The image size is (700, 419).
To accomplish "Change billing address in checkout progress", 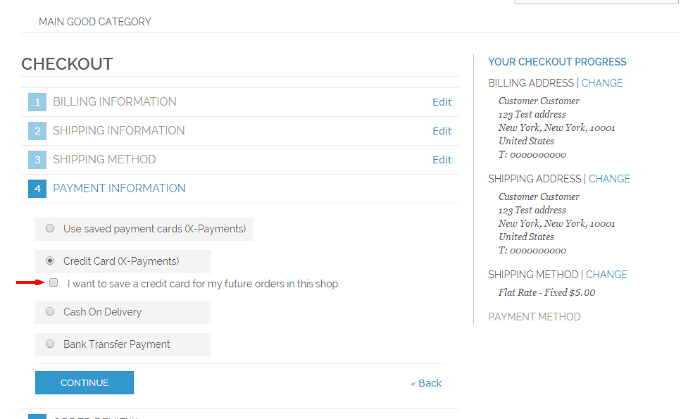I will [x=602, y=83].
